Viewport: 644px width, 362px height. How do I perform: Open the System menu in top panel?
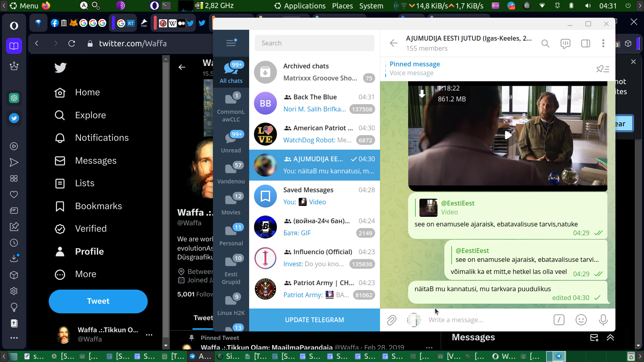[x=371, y=6]
